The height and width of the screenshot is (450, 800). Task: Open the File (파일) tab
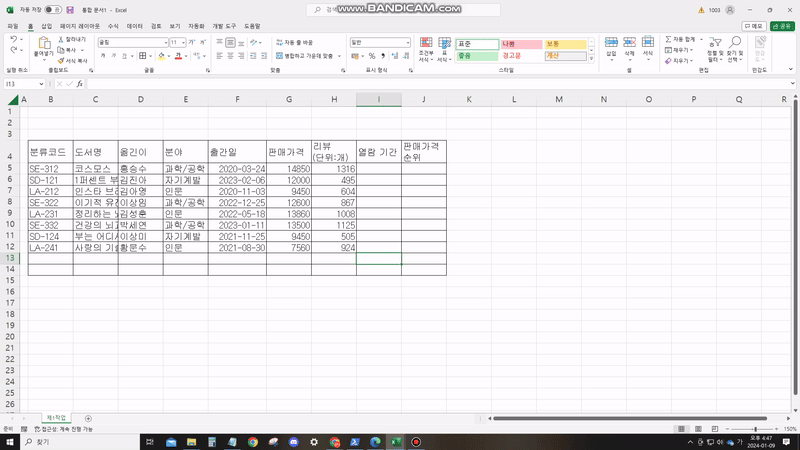(x=13, y=26)
